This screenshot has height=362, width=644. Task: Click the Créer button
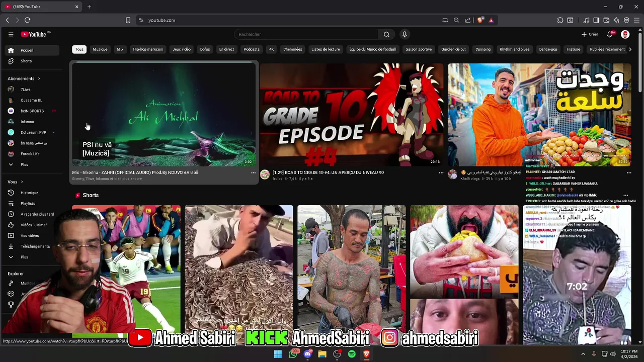(590, 34)
